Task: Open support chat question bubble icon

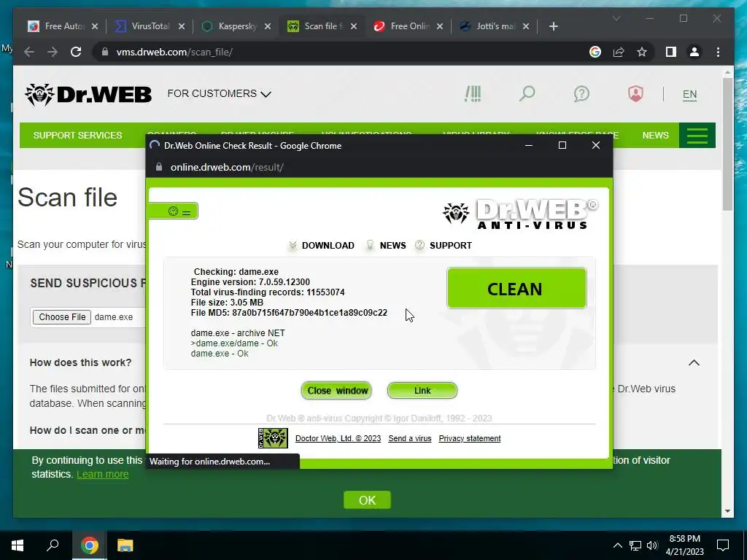Action: (581, 93)
